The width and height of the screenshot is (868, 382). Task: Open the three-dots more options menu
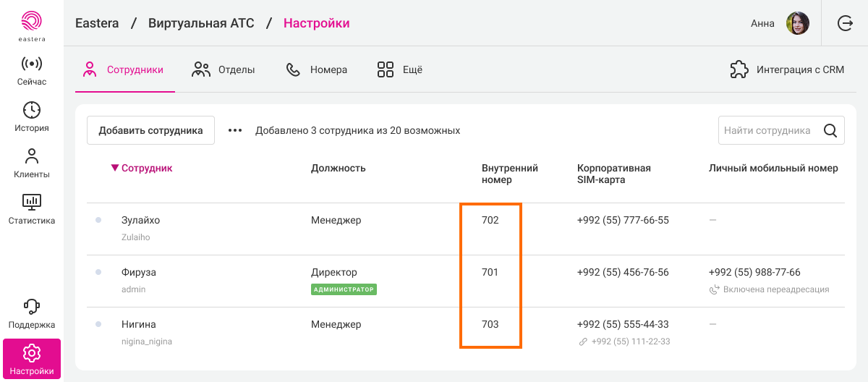[235, 131]
